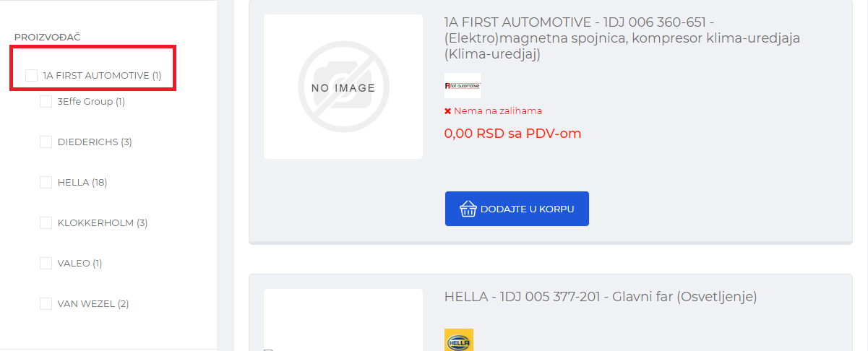Screen dimensions: 868x351
Task: Check the DIEDERICHS filter checkbox
Action: click(x=46, y=142)
